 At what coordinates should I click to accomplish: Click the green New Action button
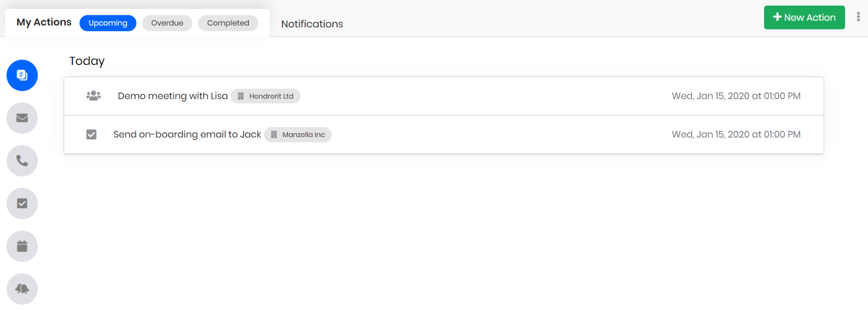pyautogui.click(x=804, y=18)
